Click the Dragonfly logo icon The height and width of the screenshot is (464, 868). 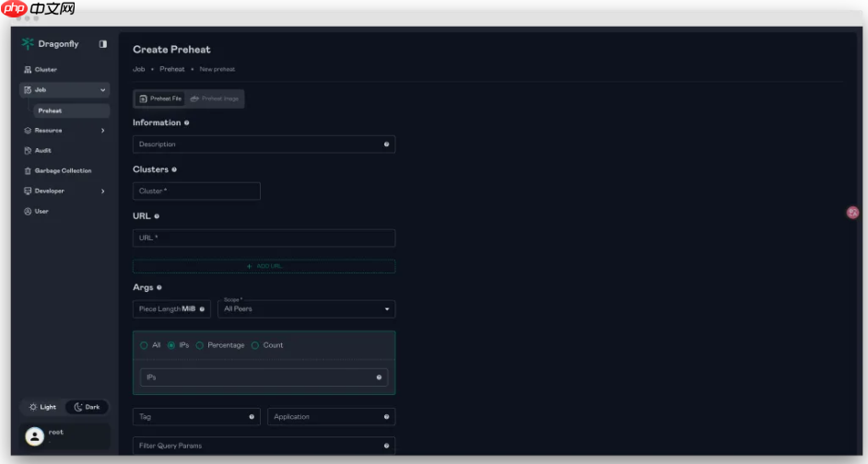[x=28, y=43]
